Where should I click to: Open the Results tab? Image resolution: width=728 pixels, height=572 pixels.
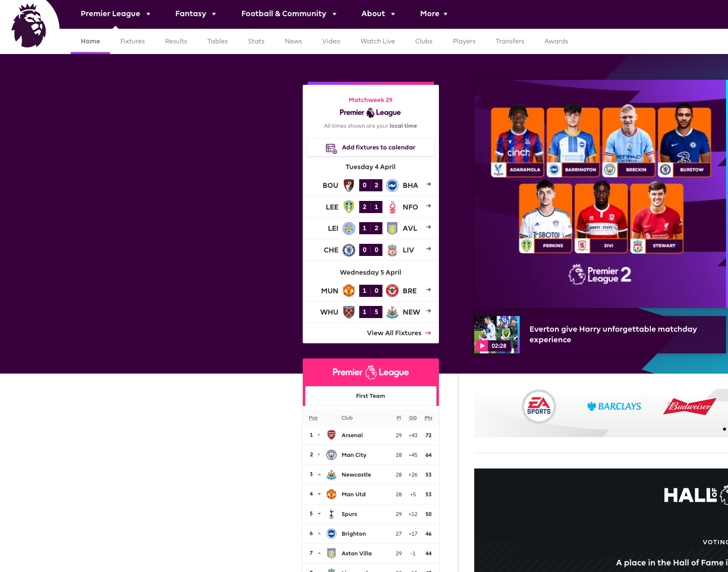[176, 41]
